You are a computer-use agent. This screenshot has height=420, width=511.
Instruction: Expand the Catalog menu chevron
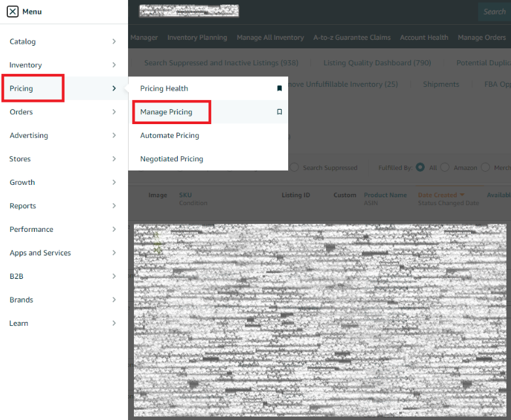click(x=114, y=41)
